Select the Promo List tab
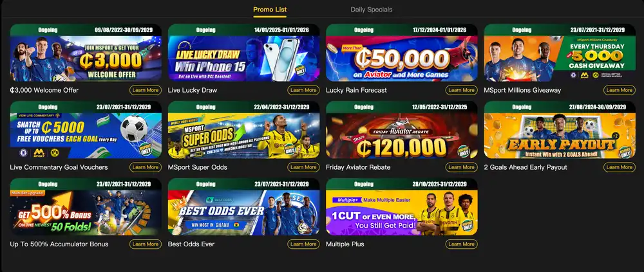The width and height of the screenshot is (644, 272). 270,10
